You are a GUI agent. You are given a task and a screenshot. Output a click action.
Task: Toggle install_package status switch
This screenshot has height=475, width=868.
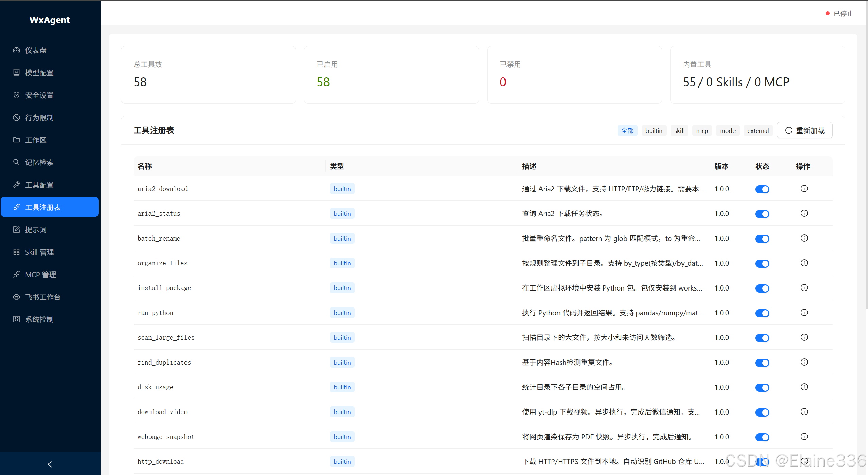(762, 288)
